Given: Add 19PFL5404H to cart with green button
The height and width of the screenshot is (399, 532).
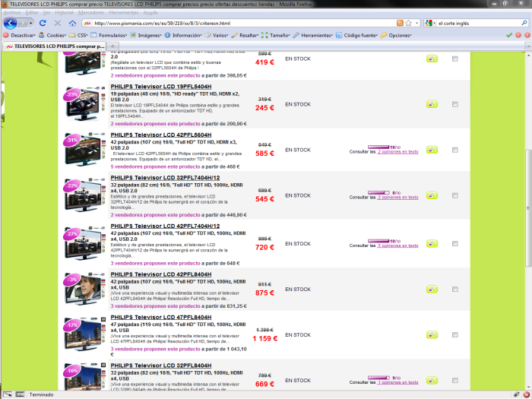Looking at the screenshot, I should (432, 104).
